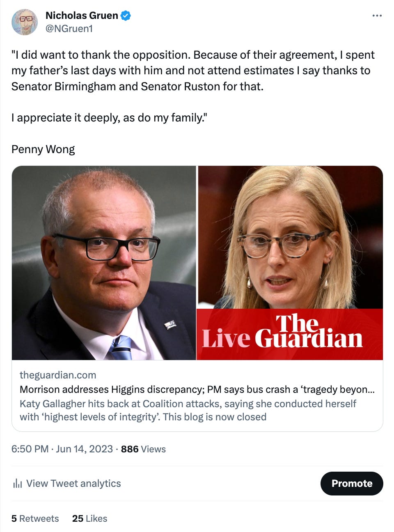This screenshot has height=532, width=394.
Task: Open the right article photo of blonde woman
Action: [290, 237]
